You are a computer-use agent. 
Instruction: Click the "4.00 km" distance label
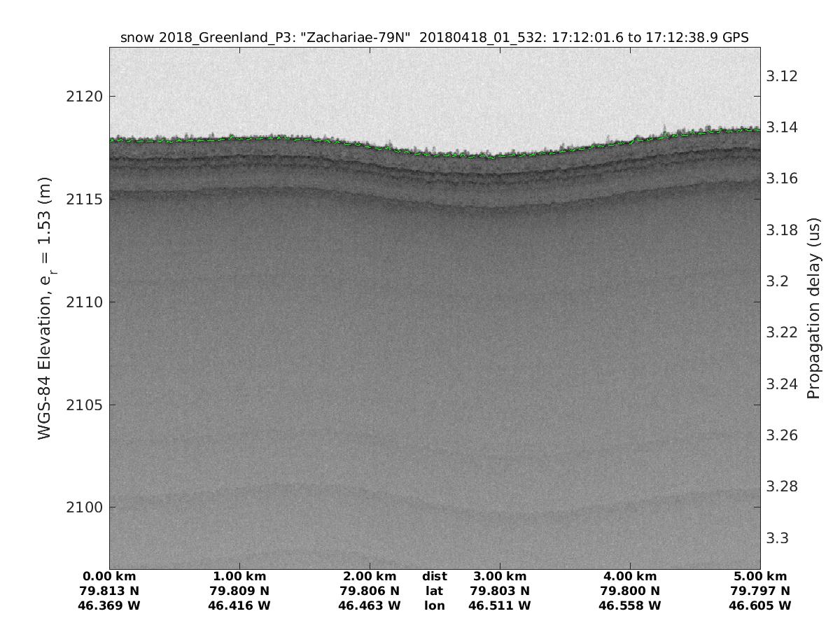pos(630,577)
